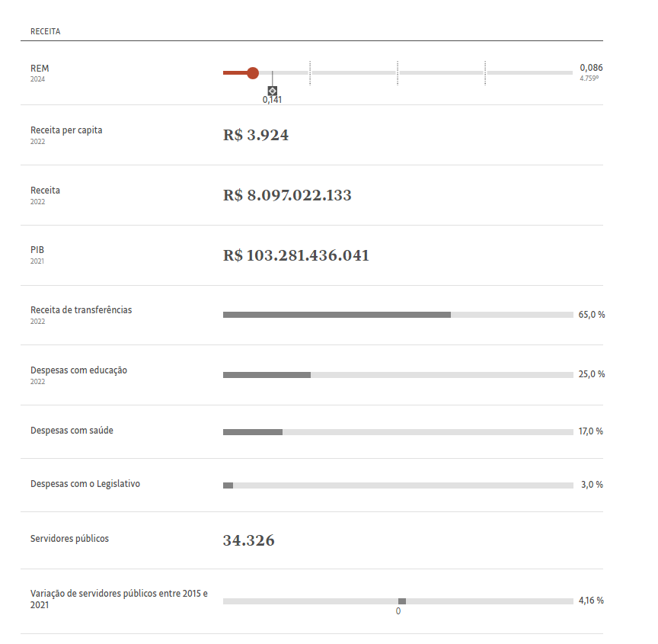The image size is (658, 644).
Task: Click the Despesas com educação bar
Action: click(x=398, y=375)
